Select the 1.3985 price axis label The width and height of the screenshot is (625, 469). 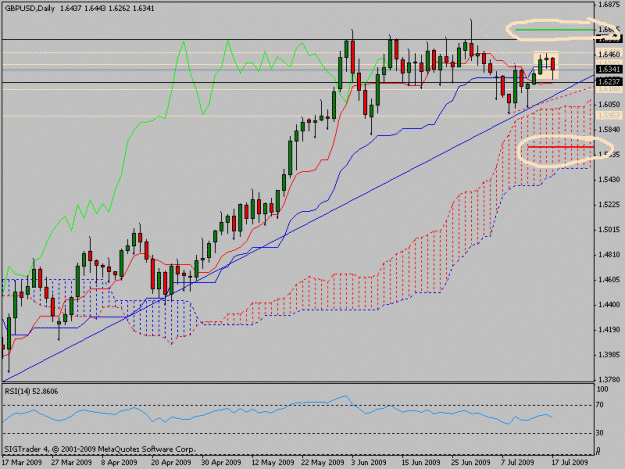(x=609, y=355)
